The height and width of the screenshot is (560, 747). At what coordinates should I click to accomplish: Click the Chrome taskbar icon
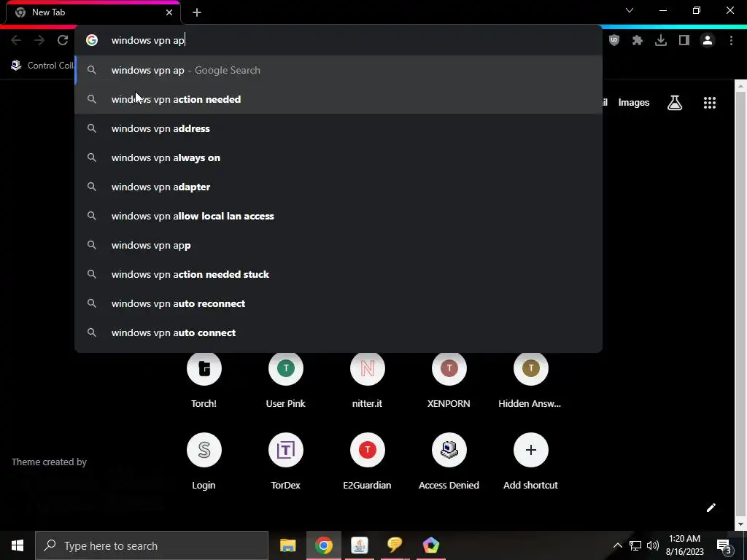pyautogui.click(x=323, y=545)
